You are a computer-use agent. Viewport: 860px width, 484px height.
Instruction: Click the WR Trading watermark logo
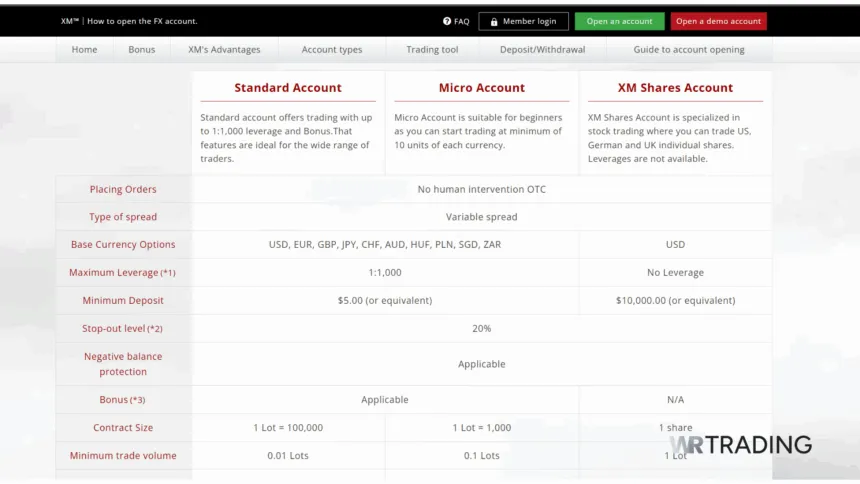click(x=740, y=445)
